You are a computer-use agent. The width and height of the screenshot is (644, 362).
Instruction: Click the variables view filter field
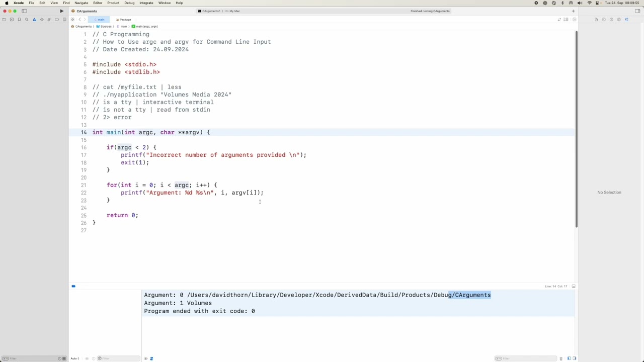point(118,358)
